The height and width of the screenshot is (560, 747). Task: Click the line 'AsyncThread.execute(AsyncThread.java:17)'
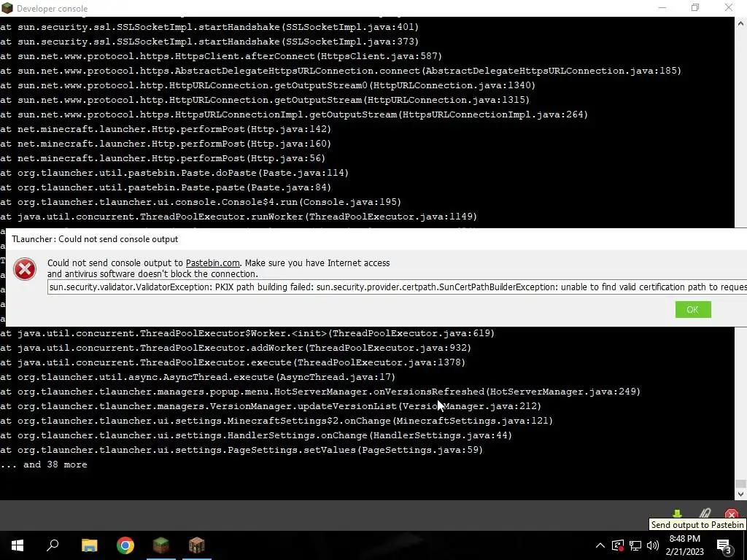(198, 377)
